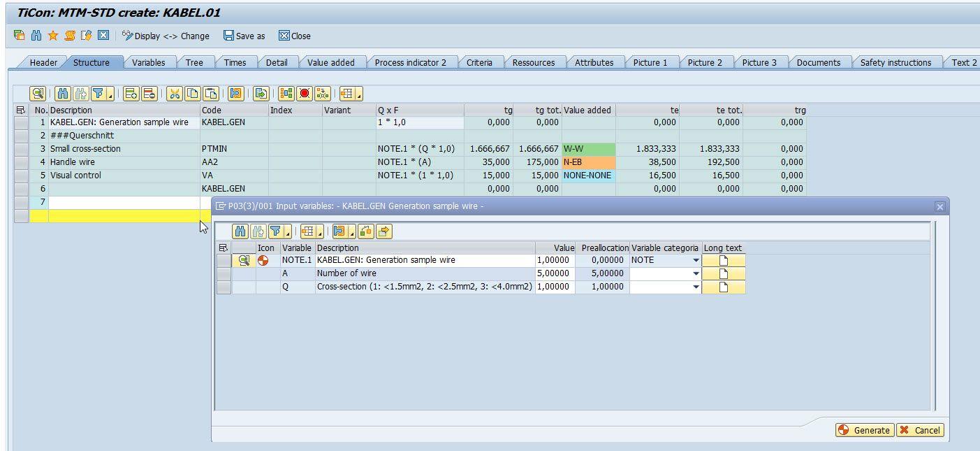Viewport: 980px width, 451px height.
Task: Click the Value field for Number of wire
Action: coord(555,273)
